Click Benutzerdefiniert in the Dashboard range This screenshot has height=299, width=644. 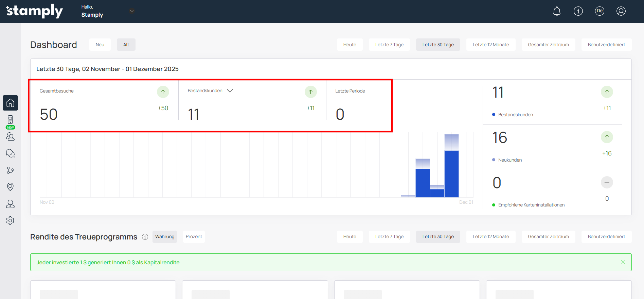pos(606,45)
